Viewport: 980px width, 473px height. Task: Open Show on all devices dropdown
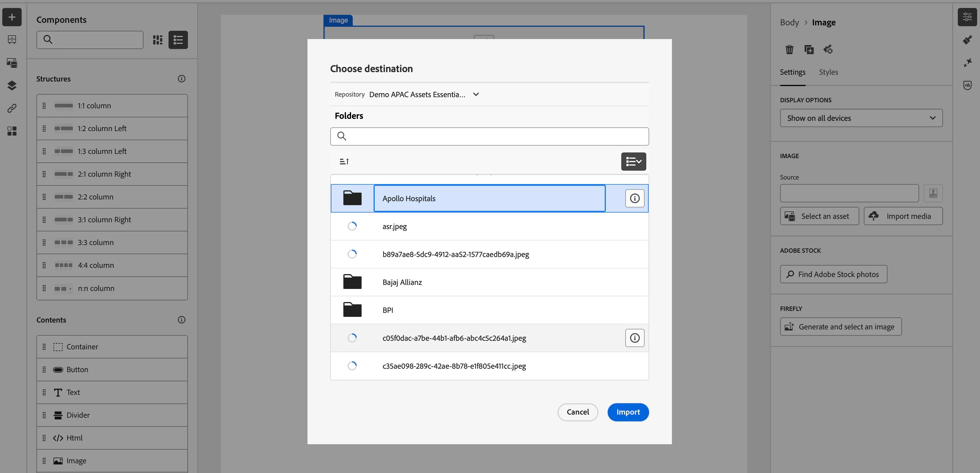[861, 118]
